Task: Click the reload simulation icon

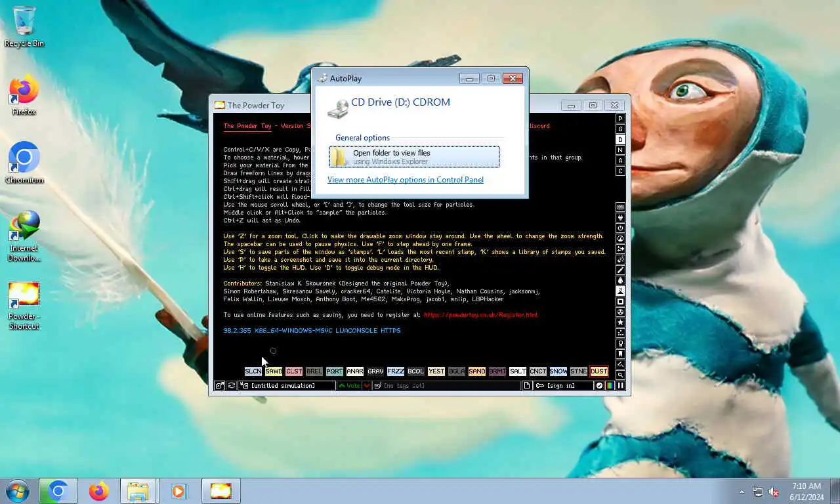Action: (x=231, y=386)
